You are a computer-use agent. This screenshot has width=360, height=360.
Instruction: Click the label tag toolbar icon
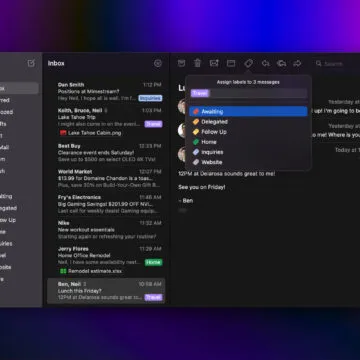tap(248, 63)
